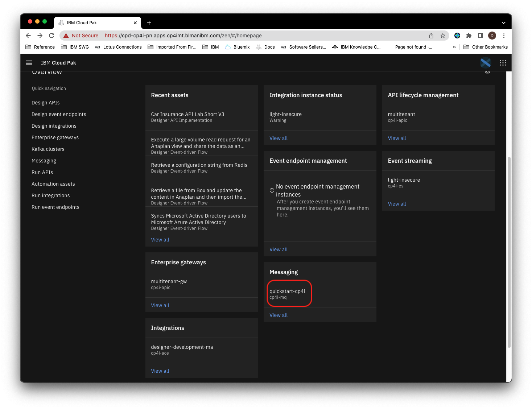Open Retrieve a file from Box asset
This screenshot has width=532, height=409.
(x=201, y=194)
